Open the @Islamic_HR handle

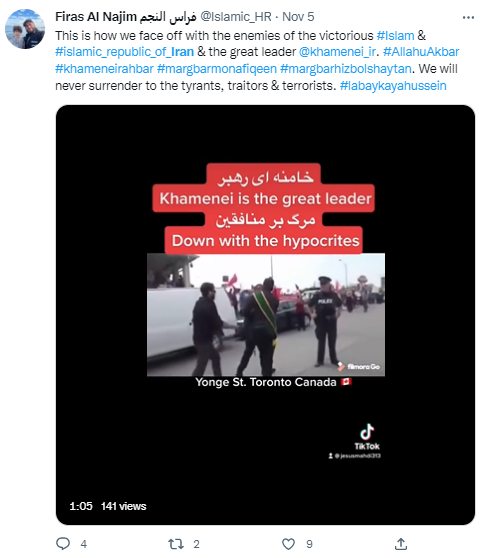[x=236, y=17]
